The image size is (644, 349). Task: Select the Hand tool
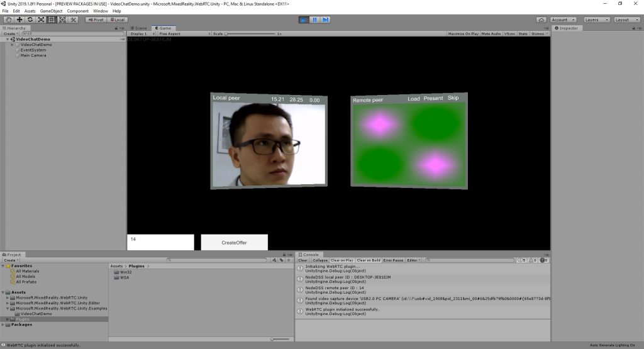(8, 19)
